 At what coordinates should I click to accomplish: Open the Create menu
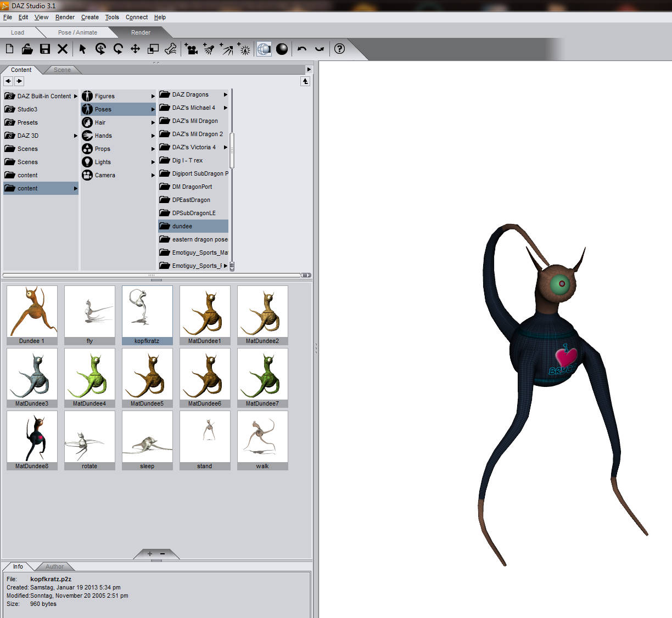click(90, 17)
